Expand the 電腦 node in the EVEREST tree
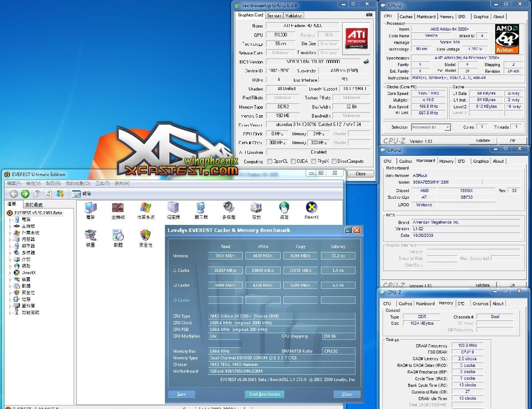The height and width of the screenshot is (409, 532). (11, 220)
